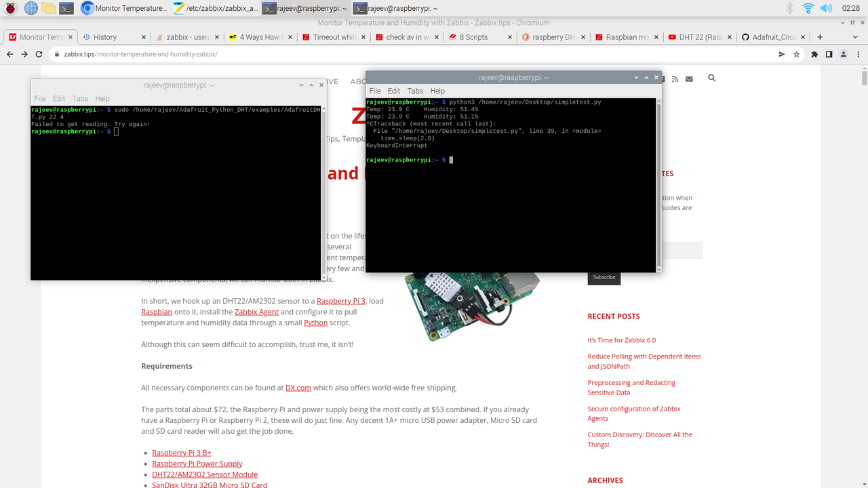Click the Chromium address bar URL

(140, 54)
